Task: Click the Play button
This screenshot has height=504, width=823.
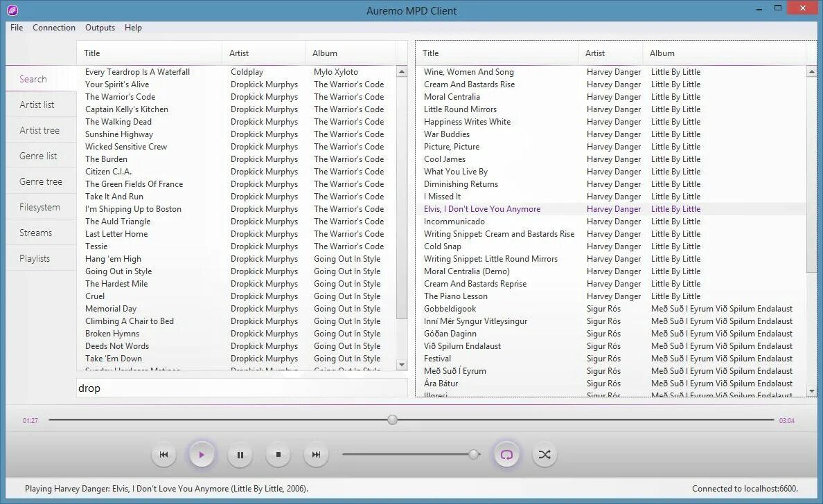Action: (x=202, y=455)
